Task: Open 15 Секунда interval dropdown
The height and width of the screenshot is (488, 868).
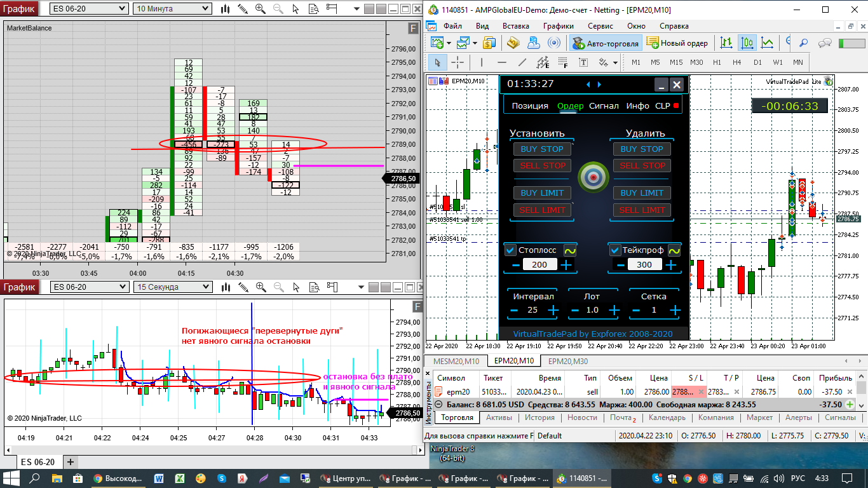Action: tap(172, 287)
